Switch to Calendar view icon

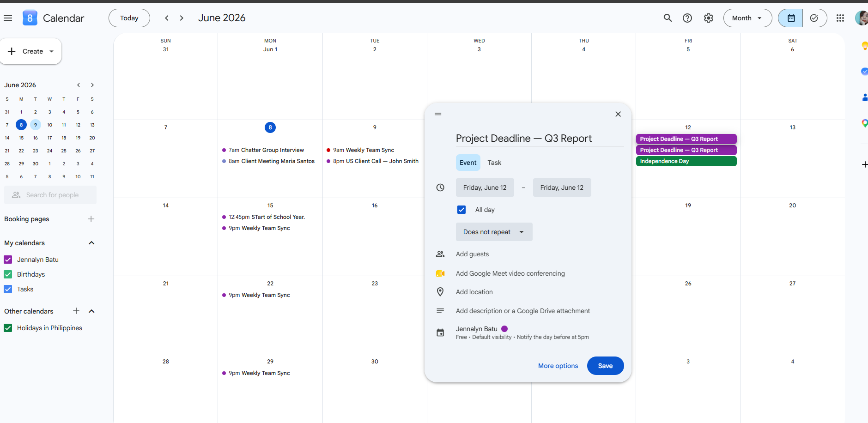(791, 18)
